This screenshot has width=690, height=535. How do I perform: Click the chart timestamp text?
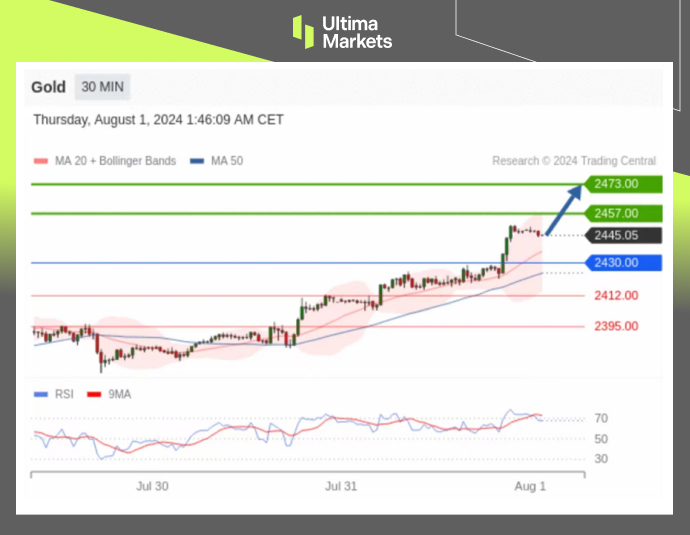158,120
